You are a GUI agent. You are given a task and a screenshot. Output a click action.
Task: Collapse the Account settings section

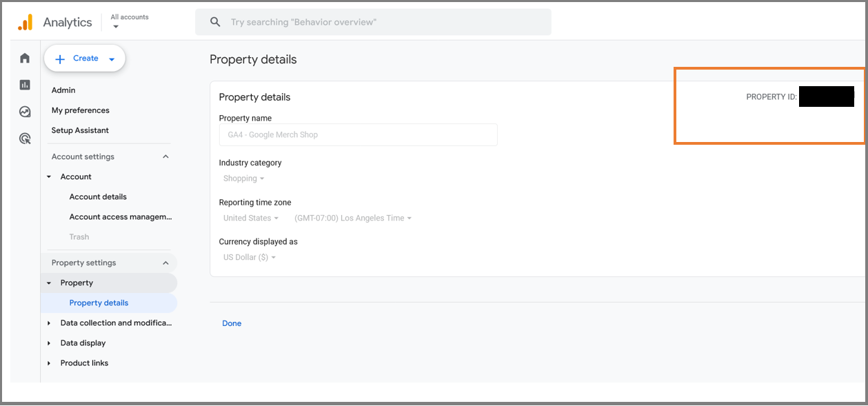165,156
